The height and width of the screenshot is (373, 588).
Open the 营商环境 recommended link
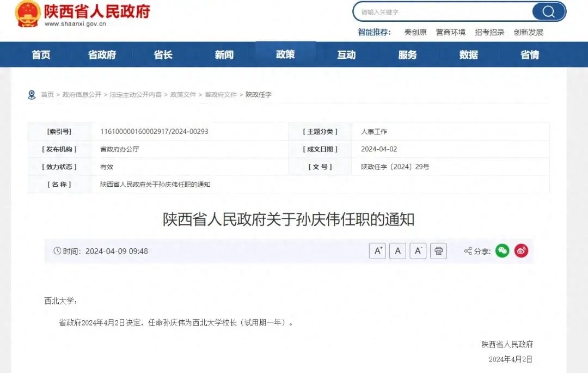[x=450, y=32]
